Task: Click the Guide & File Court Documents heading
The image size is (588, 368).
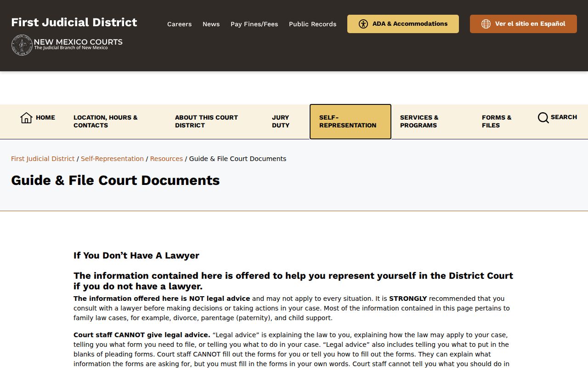Action: coord(115,180)
